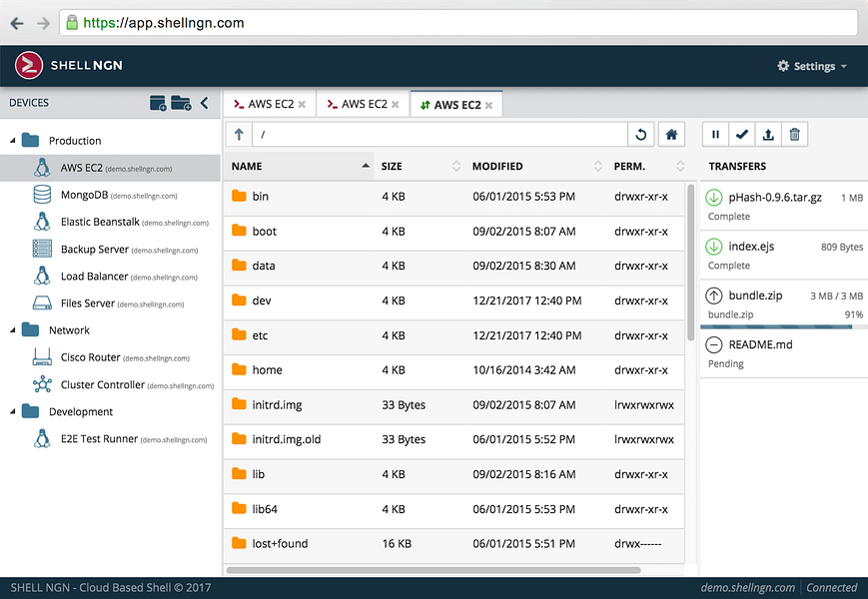Open the home folder
Screen dimensions: 868x599
point(453,370)
